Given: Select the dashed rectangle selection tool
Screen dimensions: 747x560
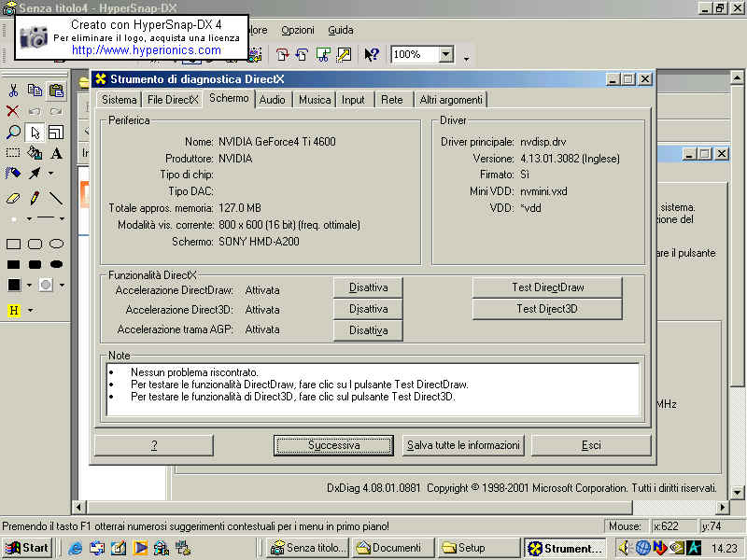Looking at the screenshot, I should pos(13,153).
